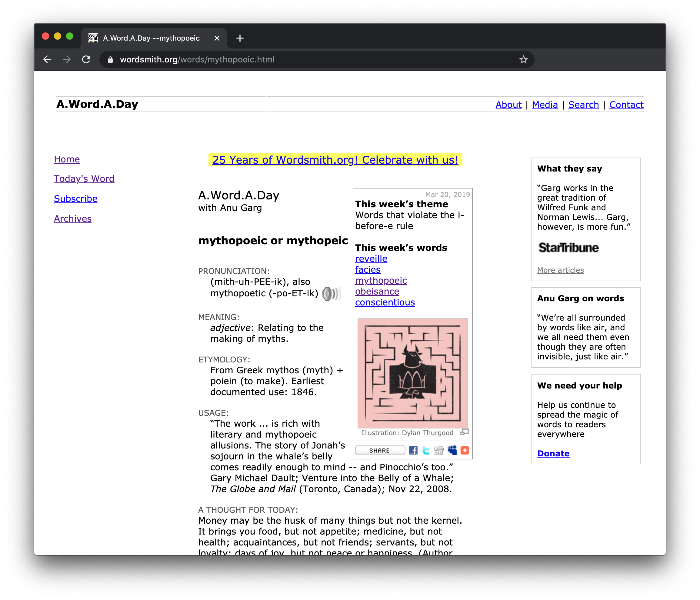This screenshot has height=600, width=700.
Task: Click the SHARE button
Action: pos(380,450)
